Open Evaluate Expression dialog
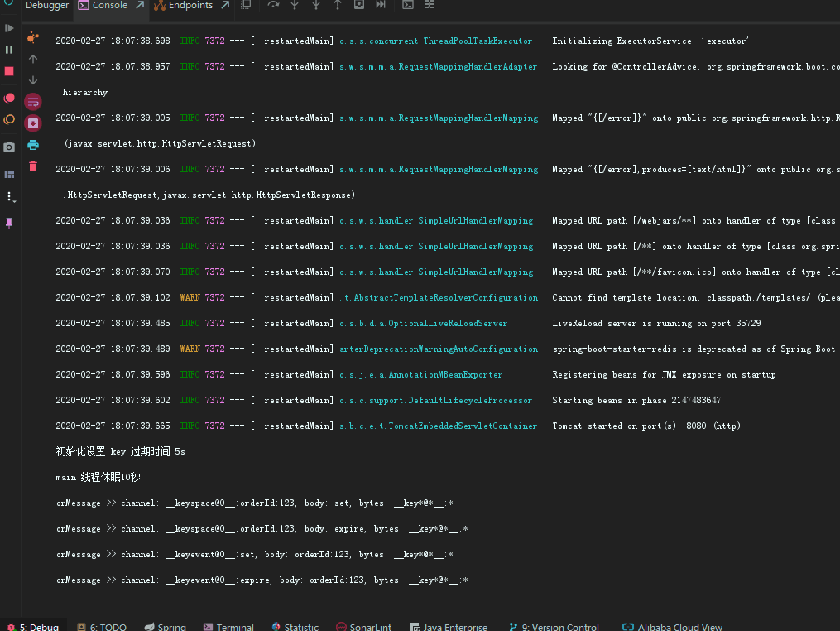Screen dimensions: 840x631 408,5
